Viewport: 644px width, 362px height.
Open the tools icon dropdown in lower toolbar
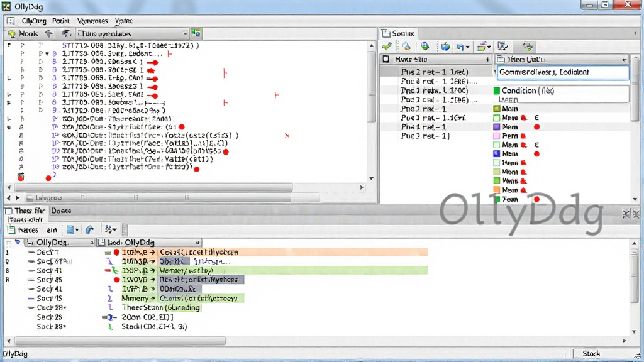point(114,230)
